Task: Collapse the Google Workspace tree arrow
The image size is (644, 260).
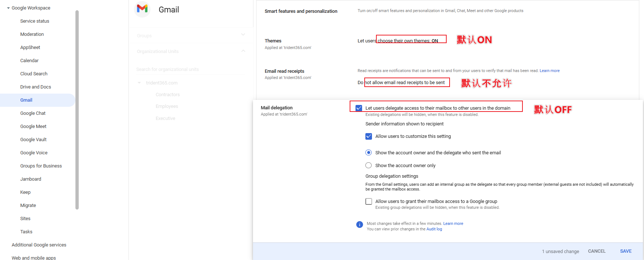Action: [x=8, y=8]
